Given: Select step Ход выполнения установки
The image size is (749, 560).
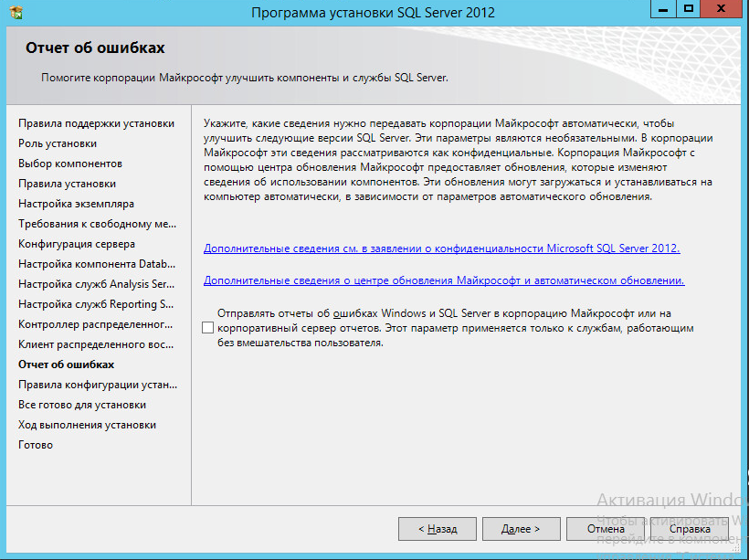Looking at the screenshot, I should 87,424.
